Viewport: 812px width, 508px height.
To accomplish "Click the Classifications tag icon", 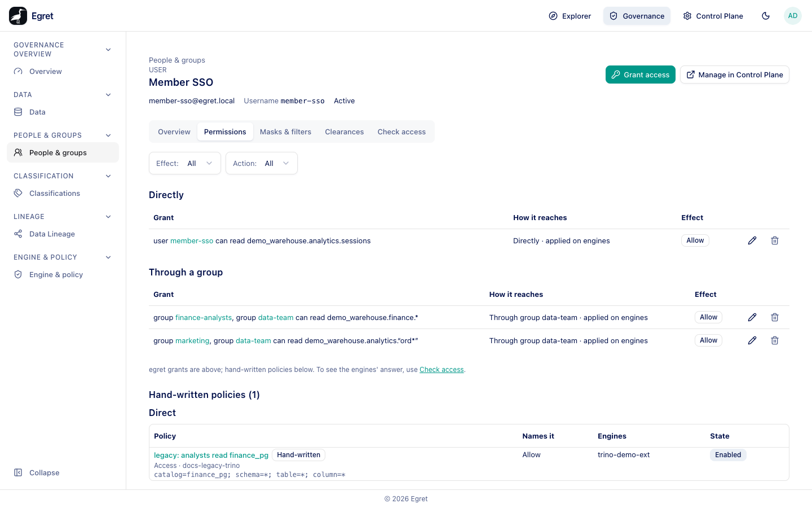I will (x=18, y=193).
